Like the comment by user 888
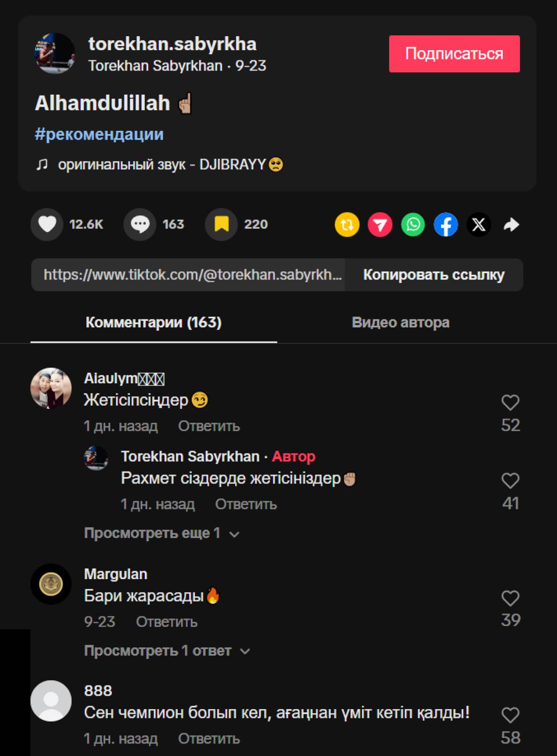Image resolution: width=557 pixels, height=756 pixels. pyautogui.click(x=510, y=715)
